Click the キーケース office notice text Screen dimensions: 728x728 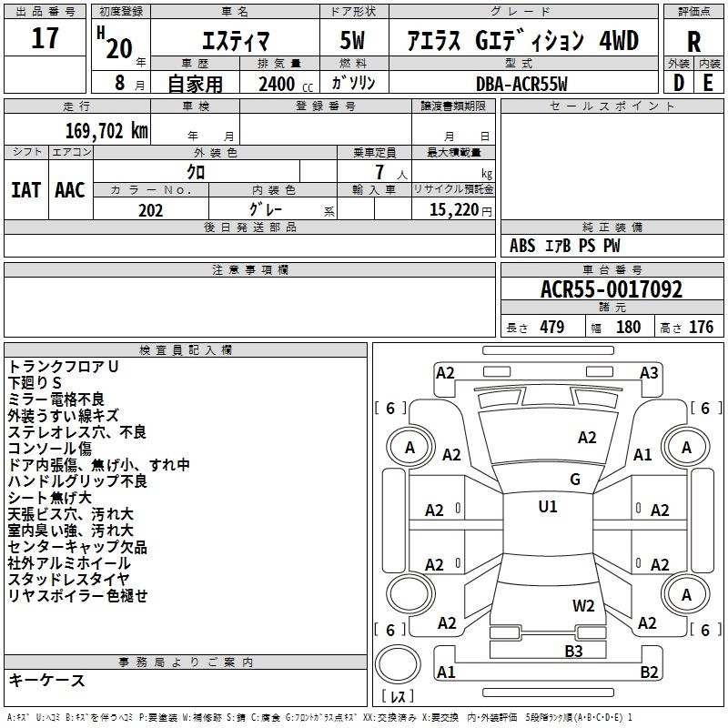point(46,681)
